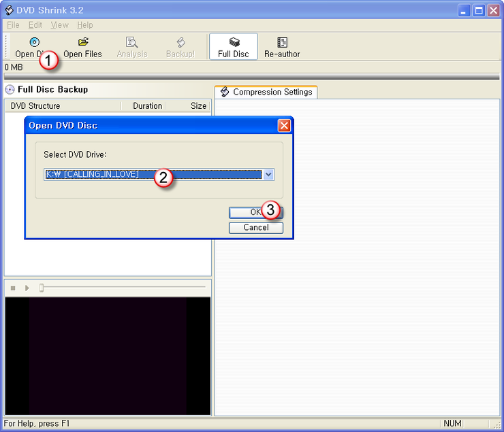Click 'For Help, press F1' status text
The height and width of the screenshot is (432, 504).
point(37,423)
